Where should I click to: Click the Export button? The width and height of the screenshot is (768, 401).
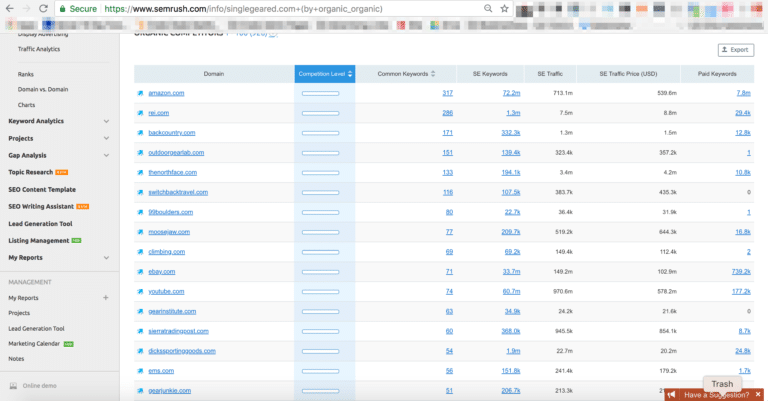(736, 50)
